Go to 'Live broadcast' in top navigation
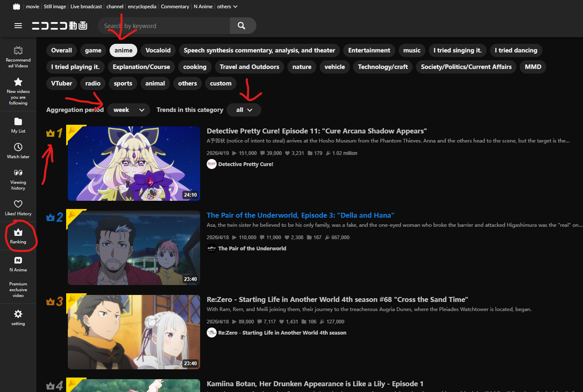Viewport: 583px width, 392px height. [86, 7]
